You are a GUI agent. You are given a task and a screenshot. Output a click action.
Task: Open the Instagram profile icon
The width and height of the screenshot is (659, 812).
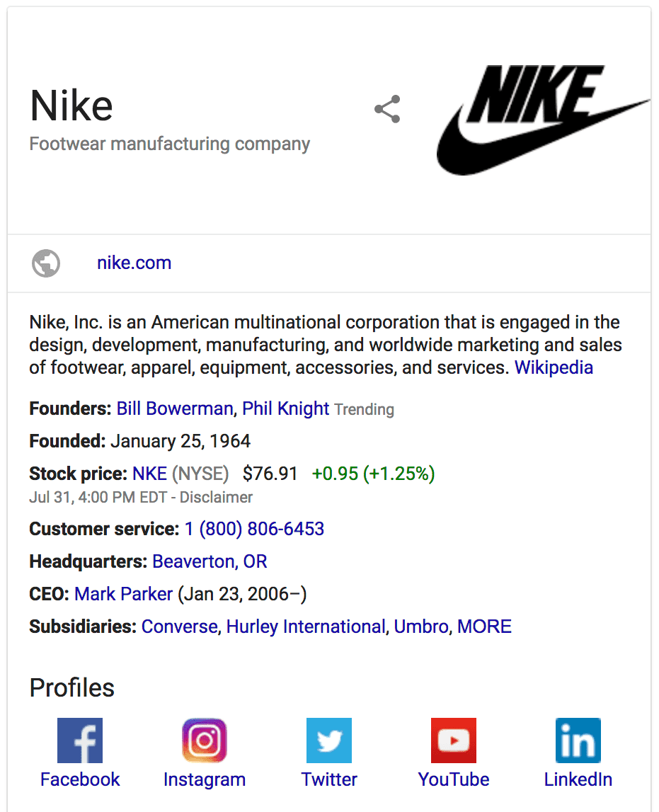pyautogui.click(x=205, y=740)
